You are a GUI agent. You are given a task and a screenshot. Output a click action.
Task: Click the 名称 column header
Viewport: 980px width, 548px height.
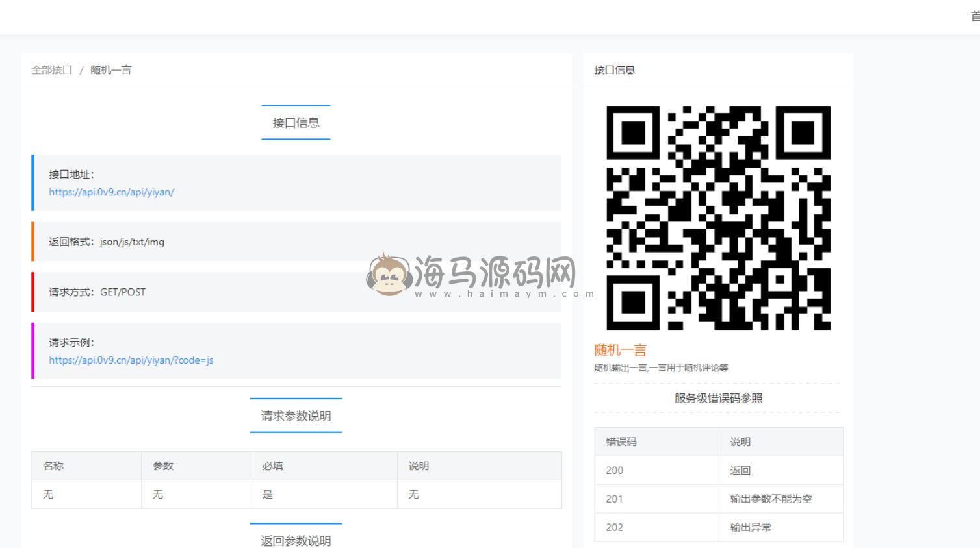86,466
